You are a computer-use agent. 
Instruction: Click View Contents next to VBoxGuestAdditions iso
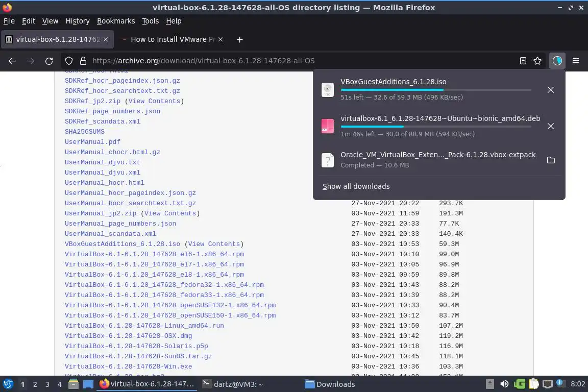point(214,244)
